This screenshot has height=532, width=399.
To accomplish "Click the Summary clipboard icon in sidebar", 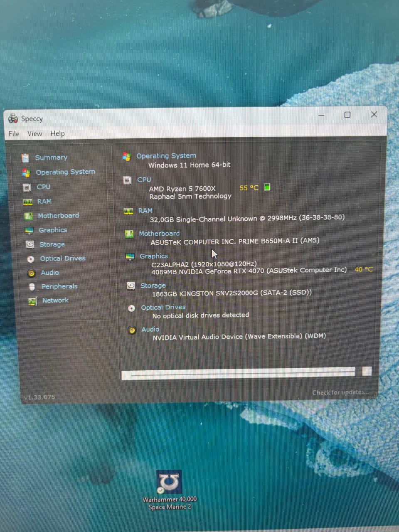I will 25,158.
